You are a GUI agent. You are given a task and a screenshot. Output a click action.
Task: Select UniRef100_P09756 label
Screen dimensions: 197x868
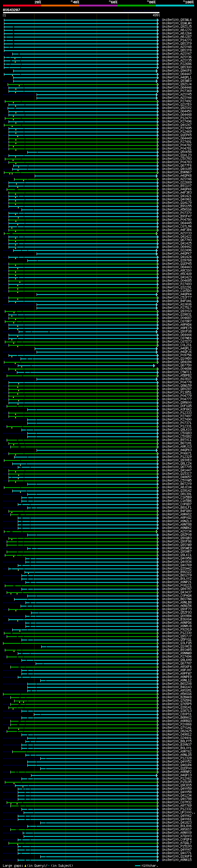click(176, 355)
